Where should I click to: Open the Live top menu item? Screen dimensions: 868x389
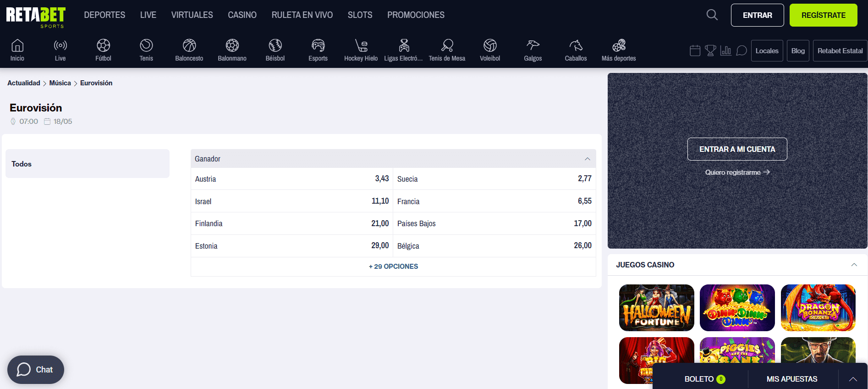click(x=148, y=15)
